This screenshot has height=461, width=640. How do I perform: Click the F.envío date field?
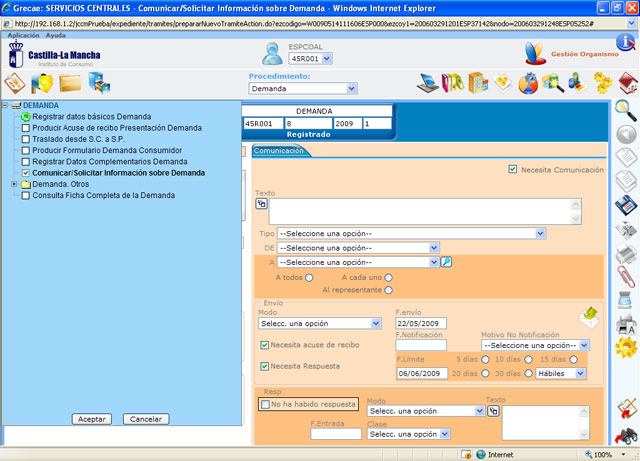pos(421,323)
